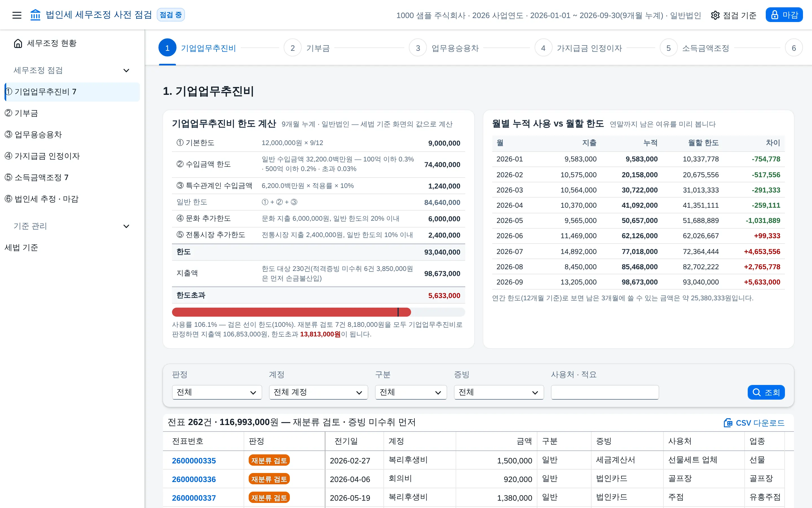This screenshot has width=812, height=508.
Task: Switch to step 2 기부금 tab
Action: 307,48
